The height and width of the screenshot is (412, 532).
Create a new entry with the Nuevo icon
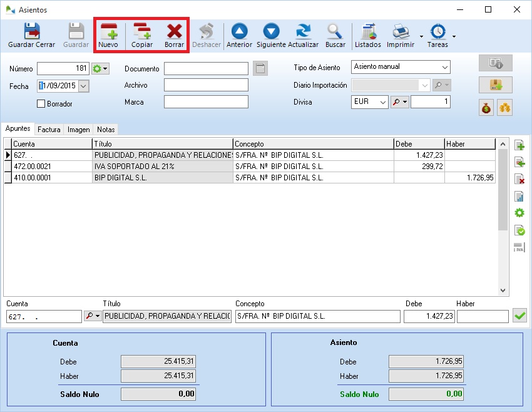(109, 34)
